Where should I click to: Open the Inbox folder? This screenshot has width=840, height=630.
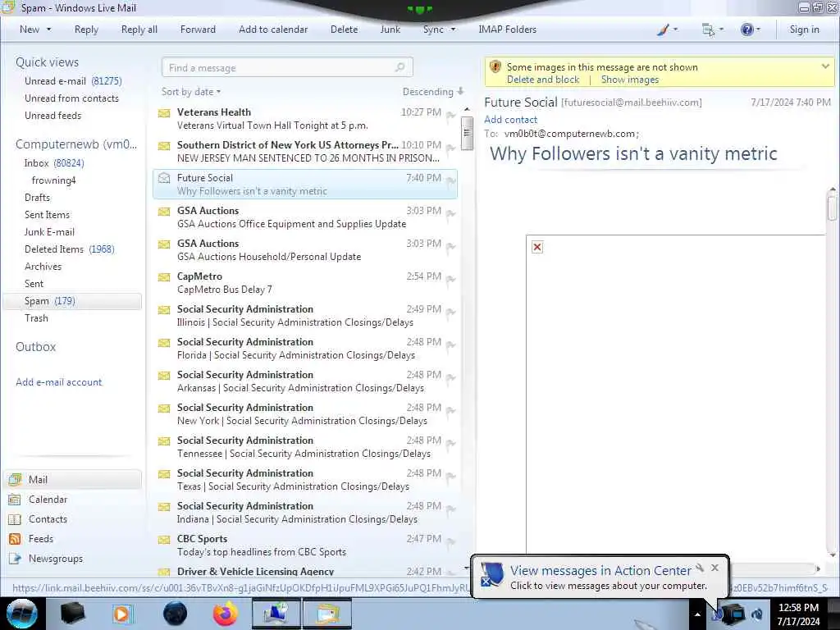point(53,163)
